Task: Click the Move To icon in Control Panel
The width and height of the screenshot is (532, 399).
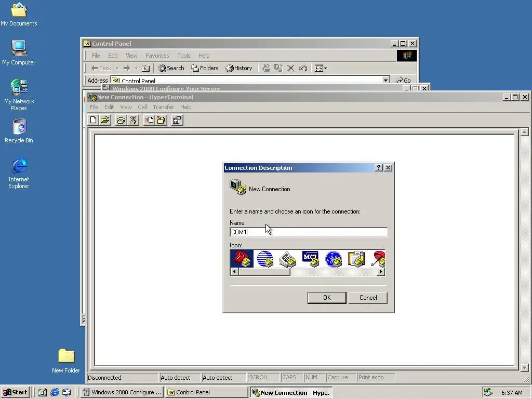Action: [266, 68]
